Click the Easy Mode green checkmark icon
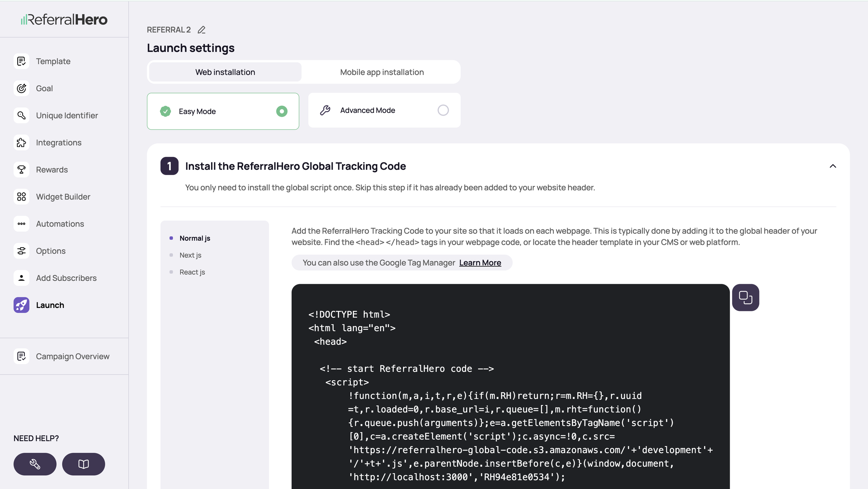868x489 pixels. click(165, 111)
